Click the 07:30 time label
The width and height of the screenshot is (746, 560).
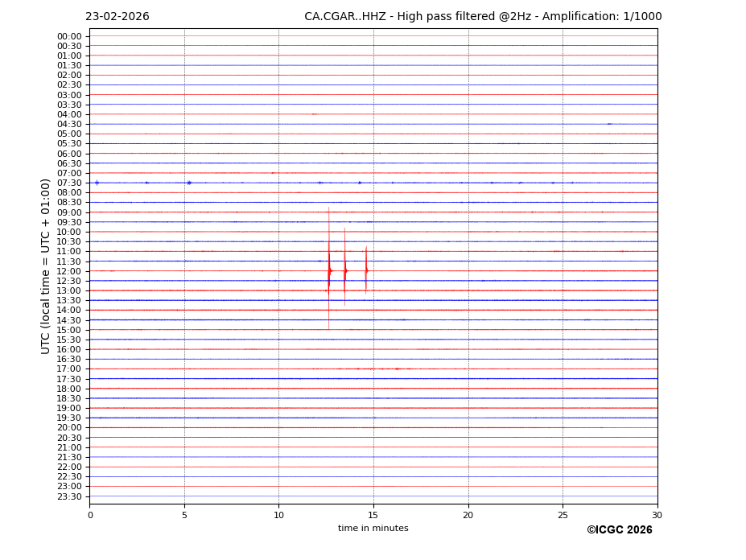[69, 183]
